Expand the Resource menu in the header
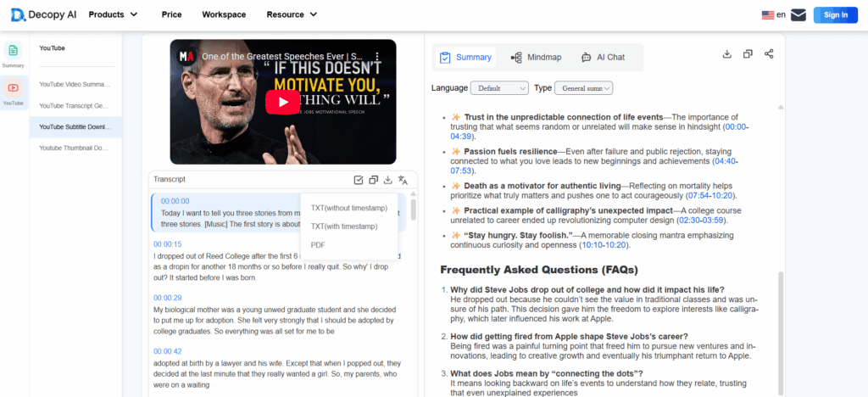The width and height of the screenshot is (868, 397). (x=292, y=14)
